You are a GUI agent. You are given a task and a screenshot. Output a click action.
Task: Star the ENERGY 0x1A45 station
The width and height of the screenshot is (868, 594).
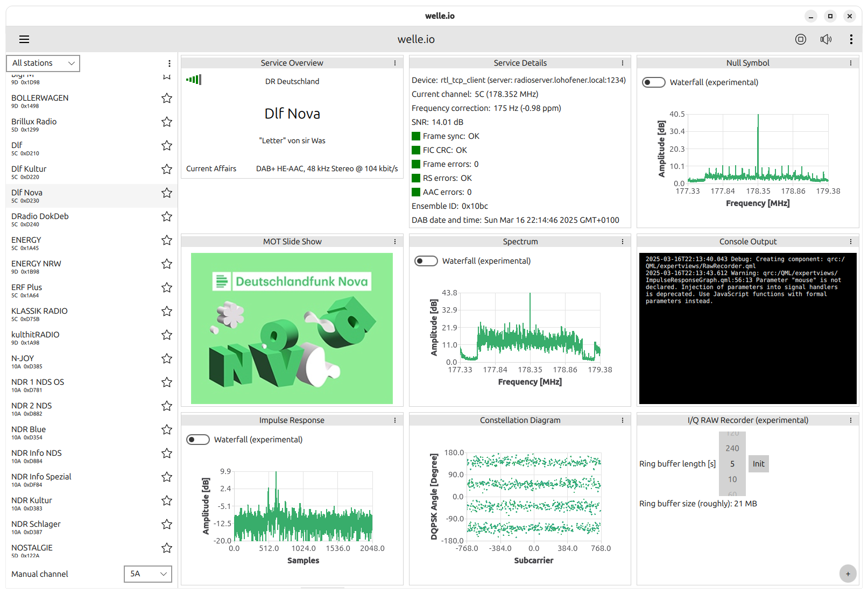tap(167, 241)
